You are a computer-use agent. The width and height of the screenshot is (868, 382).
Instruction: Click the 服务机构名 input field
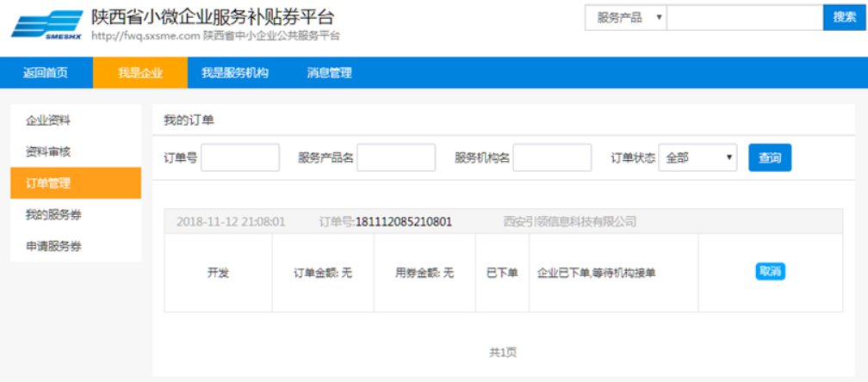pos(552,158)
